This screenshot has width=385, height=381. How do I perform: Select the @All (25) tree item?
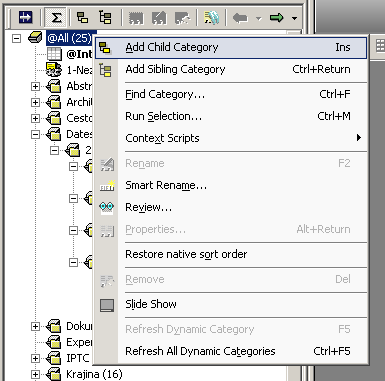pyautogui.click(x=70, y=38)
